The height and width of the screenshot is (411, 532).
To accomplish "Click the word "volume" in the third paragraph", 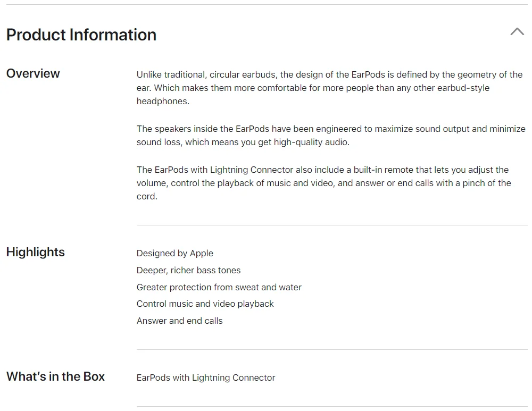I will (151, 183).
